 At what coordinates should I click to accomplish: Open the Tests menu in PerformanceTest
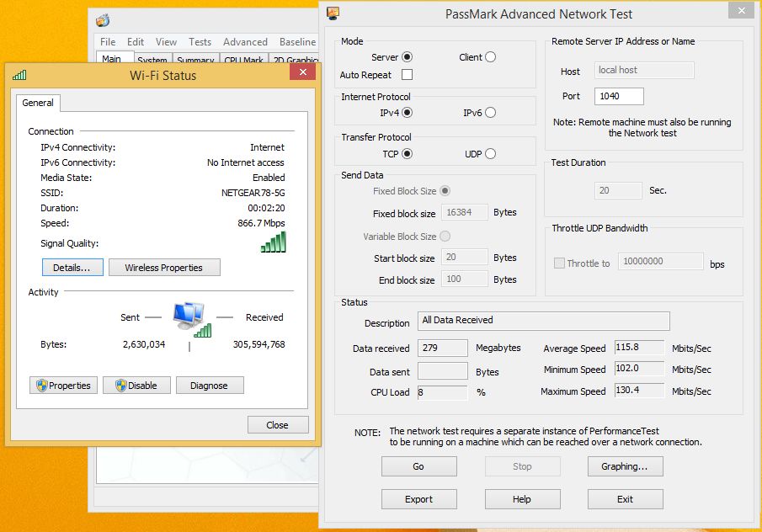(200, 42)
